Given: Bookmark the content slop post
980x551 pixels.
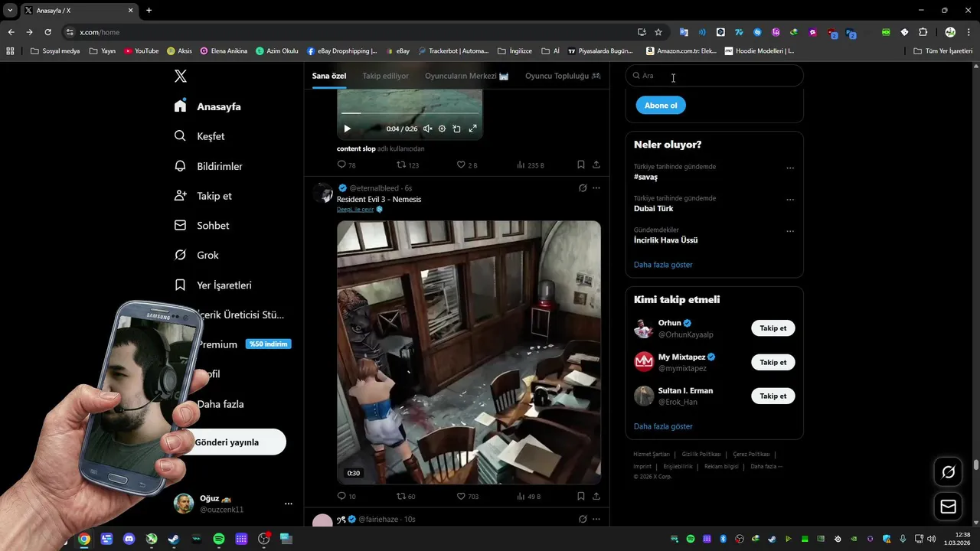Looking at the screenshot, I should (x=581, y=165).
